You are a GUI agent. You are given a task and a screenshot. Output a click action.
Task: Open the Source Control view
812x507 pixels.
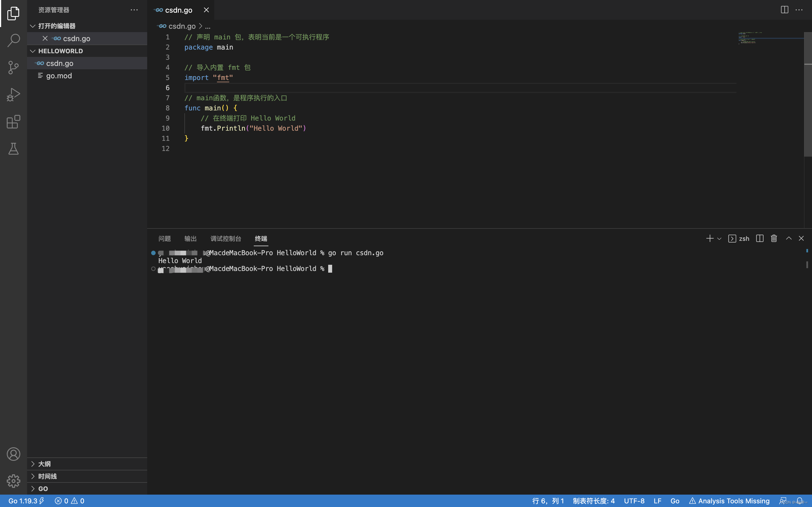14,67
